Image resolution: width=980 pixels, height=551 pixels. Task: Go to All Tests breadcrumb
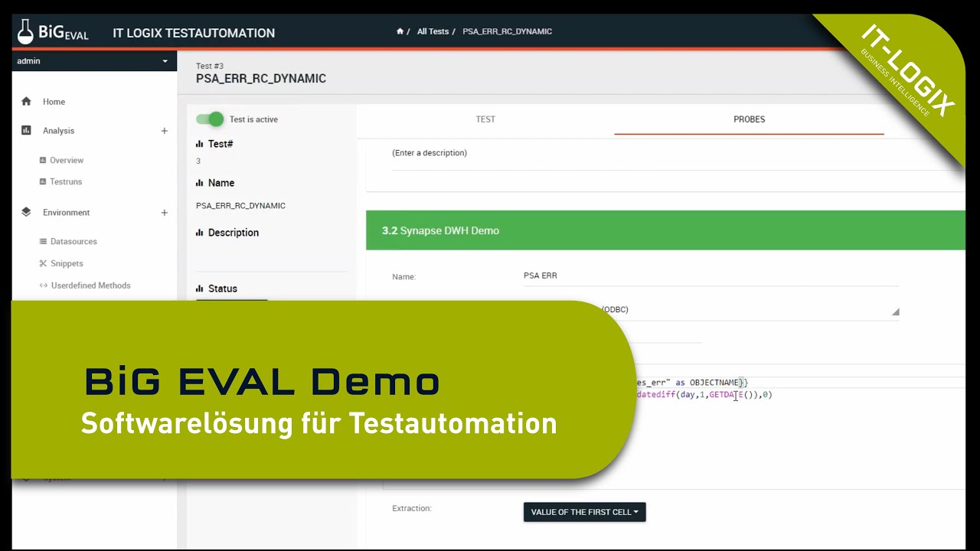433,31
